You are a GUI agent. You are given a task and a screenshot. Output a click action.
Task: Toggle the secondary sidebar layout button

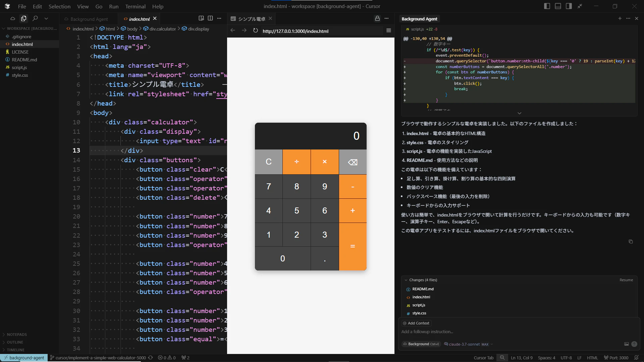tap(569, 6)
